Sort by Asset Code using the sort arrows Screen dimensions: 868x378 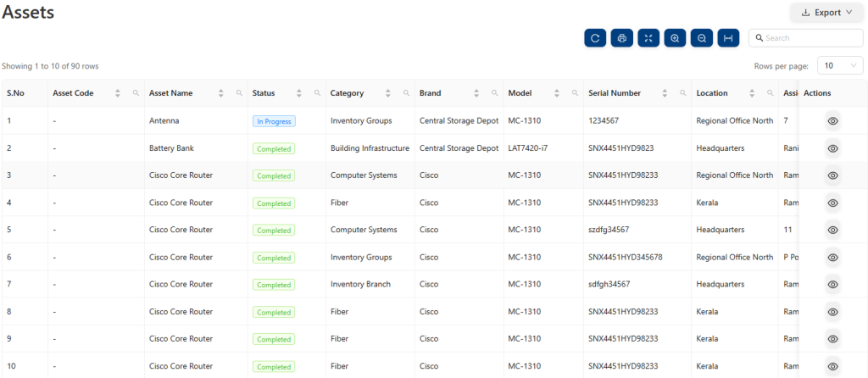118,93
